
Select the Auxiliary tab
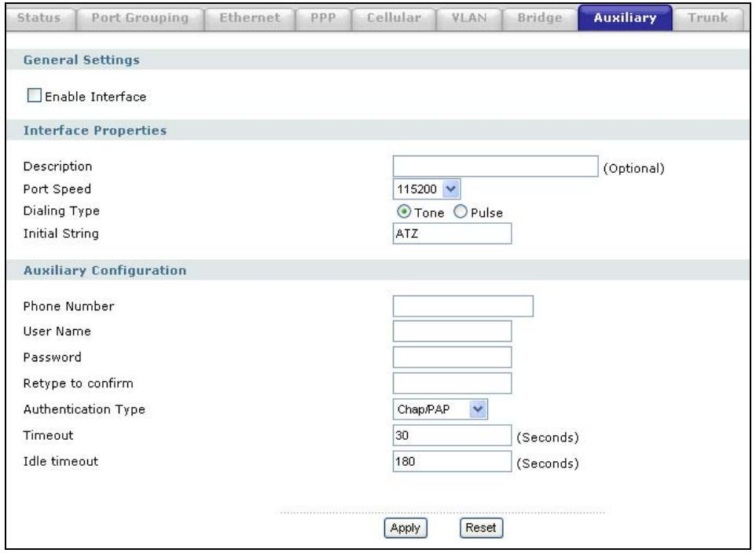(625, 18)
